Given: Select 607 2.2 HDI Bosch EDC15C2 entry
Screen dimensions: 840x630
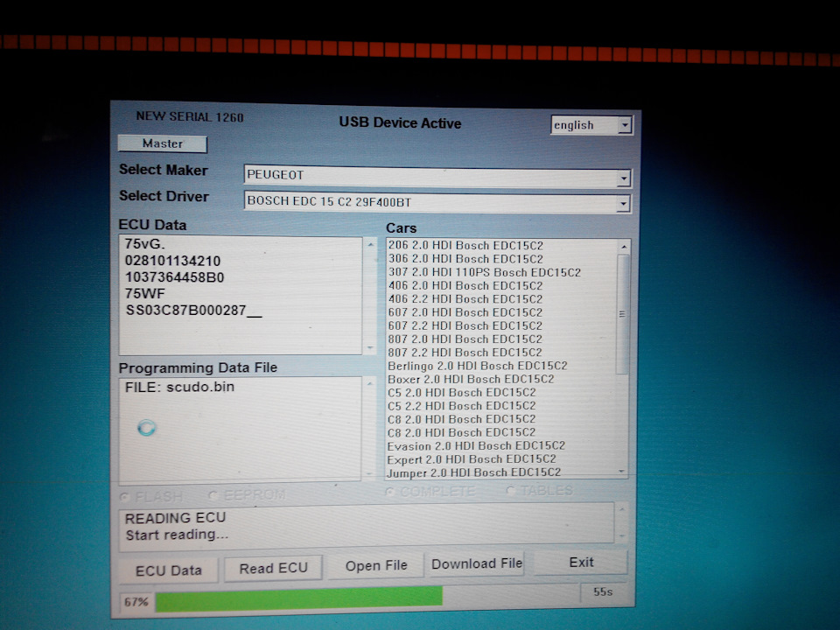Looking at the screenshot, I should point(465,325).
